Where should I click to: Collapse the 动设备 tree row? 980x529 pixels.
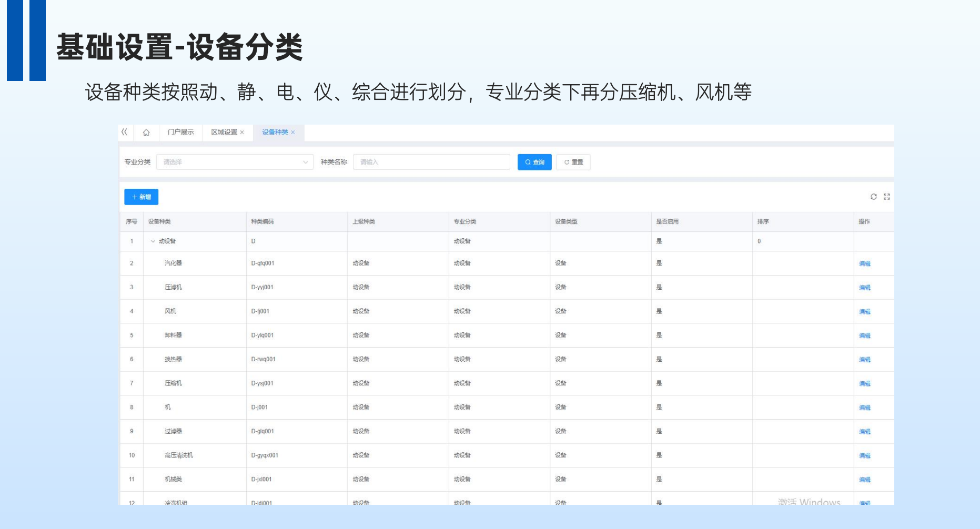(x=153, y=241)
